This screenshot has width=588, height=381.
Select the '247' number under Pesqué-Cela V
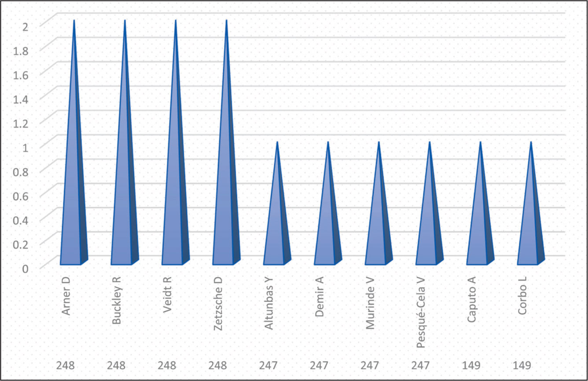(x=421, y=365)
